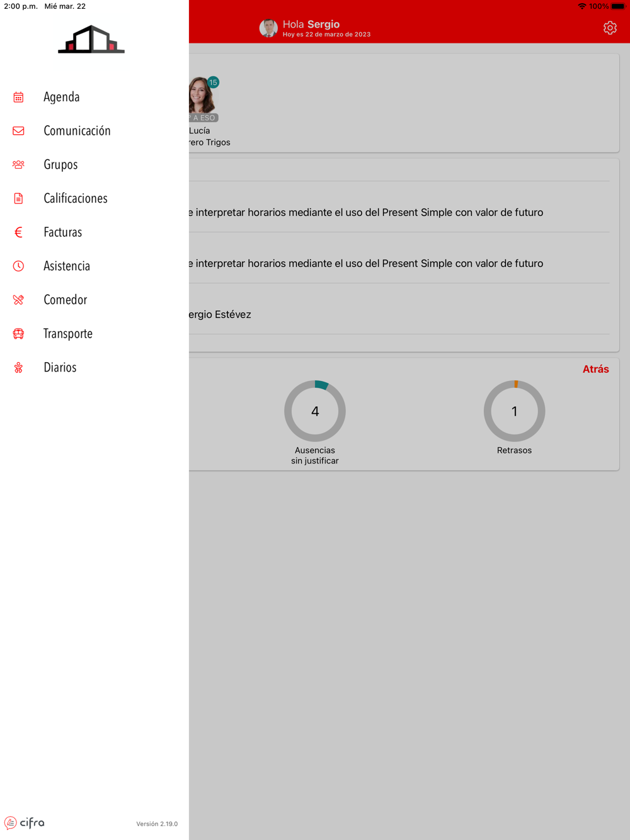The image size is (630, 840).
Task: Tap the Facturas euro icon
Action: click(x=18, y=232)
